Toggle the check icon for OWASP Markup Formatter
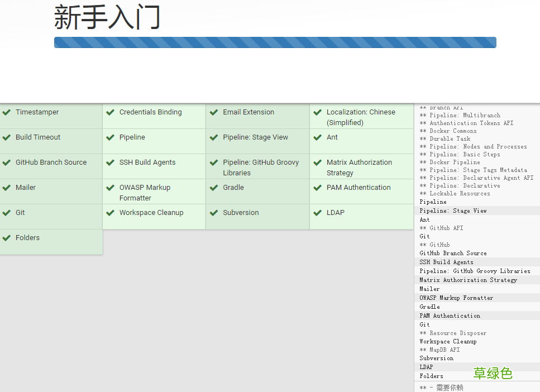 pyautogui.click(x=110, y=187)
